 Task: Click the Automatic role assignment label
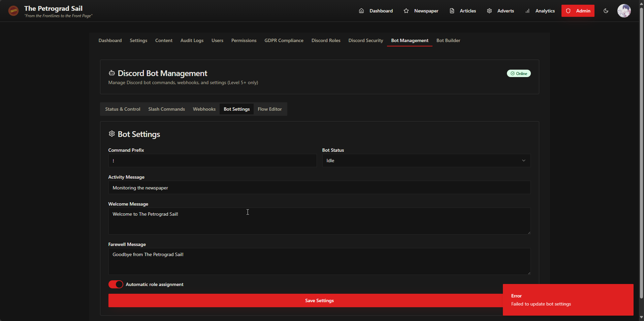[x=155, y=284]
